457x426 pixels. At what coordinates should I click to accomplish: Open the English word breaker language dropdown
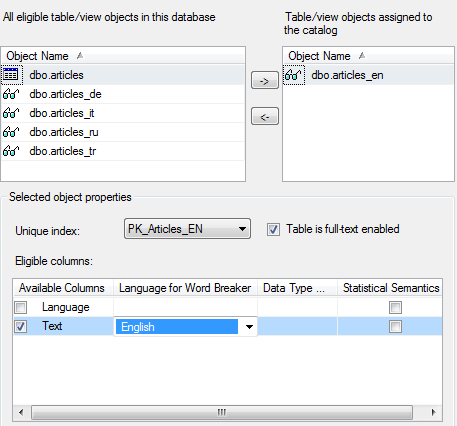249,327
